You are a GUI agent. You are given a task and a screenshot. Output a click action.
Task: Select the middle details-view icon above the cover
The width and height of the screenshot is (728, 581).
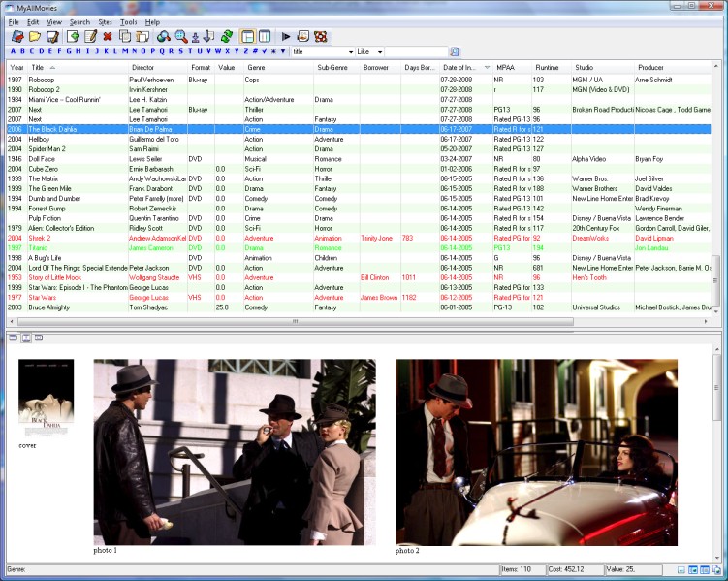point(26,338)
